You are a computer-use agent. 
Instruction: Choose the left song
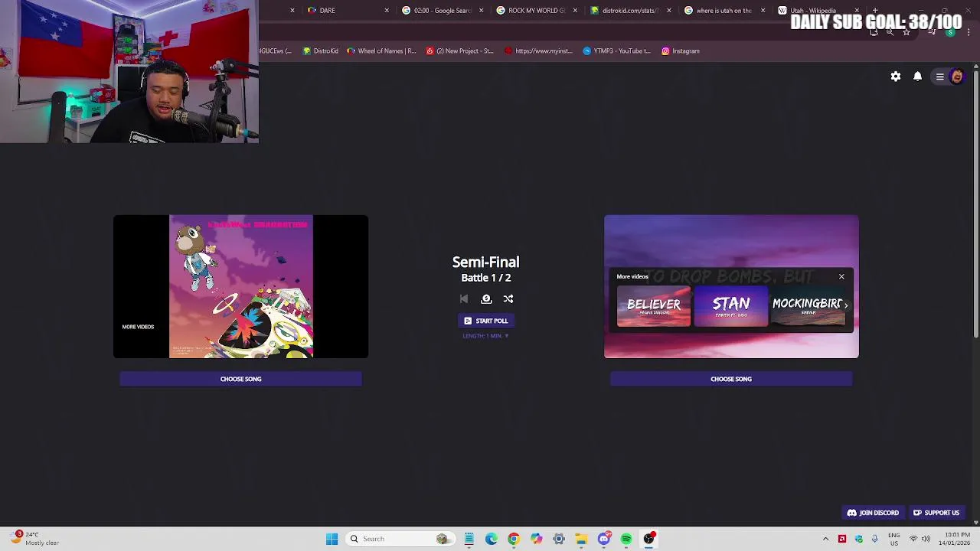(x=240, y=379)
